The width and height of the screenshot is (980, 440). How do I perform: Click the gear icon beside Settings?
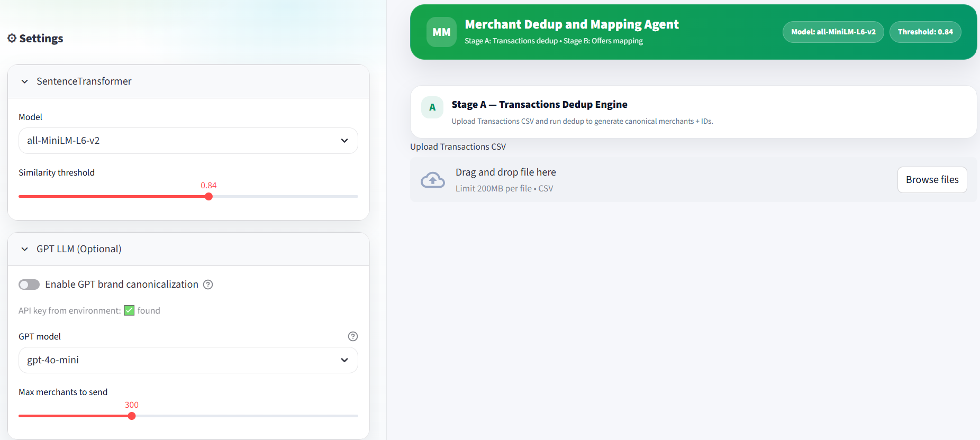(12, 38)
